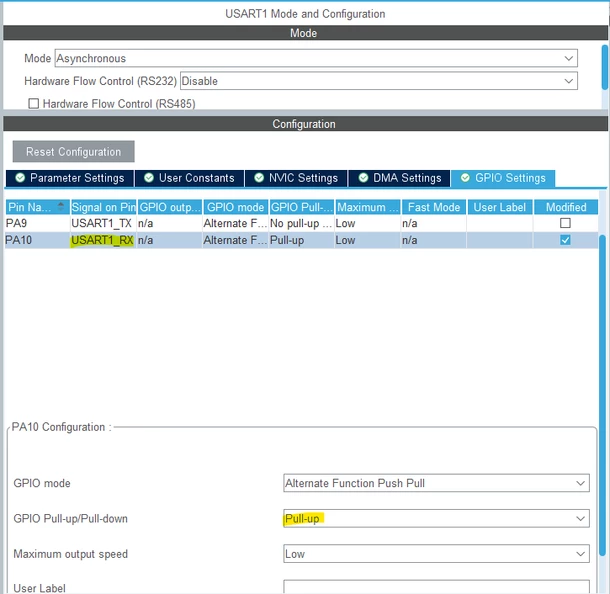Check the Modified box for PA9

[x=565, y=223]
